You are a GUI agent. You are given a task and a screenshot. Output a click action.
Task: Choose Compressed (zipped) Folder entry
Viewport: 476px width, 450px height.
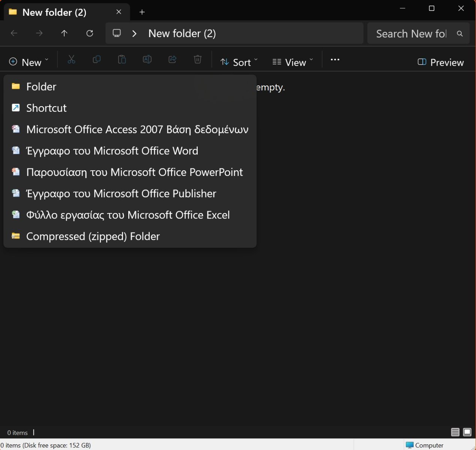(130, 236)
